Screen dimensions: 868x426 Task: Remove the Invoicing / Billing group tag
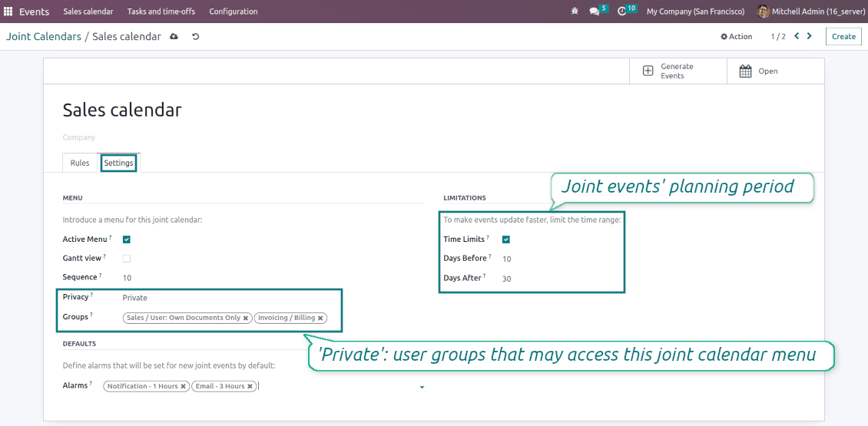click(x=320, y=318)
